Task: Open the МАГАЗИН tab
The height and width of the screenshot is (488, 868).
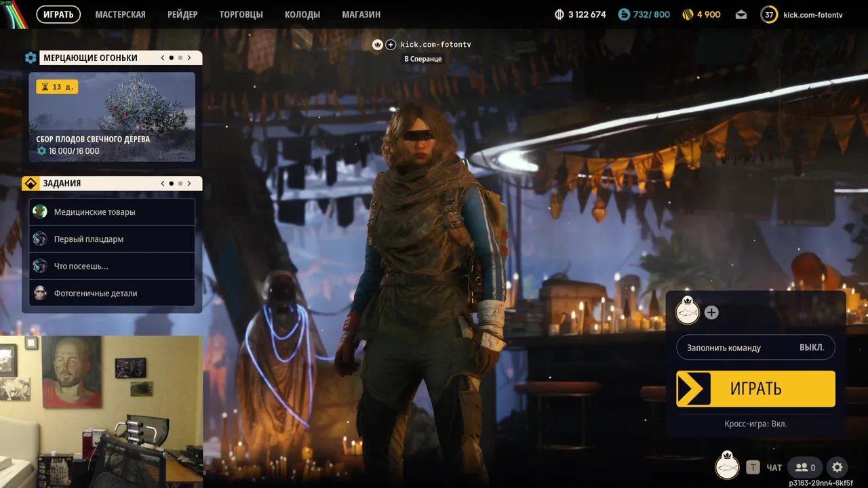Action: (x=361, y=14)
